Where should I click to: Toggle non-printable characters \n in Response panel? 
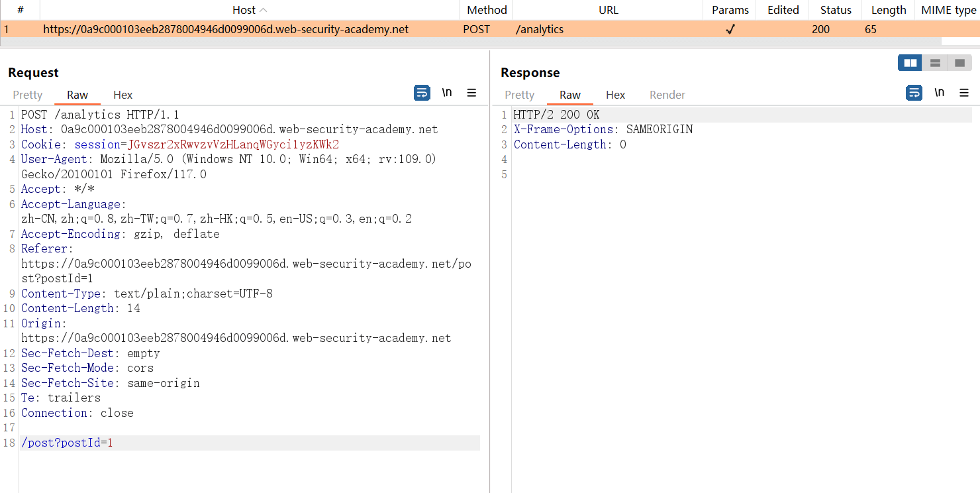(x=940, y=93)
